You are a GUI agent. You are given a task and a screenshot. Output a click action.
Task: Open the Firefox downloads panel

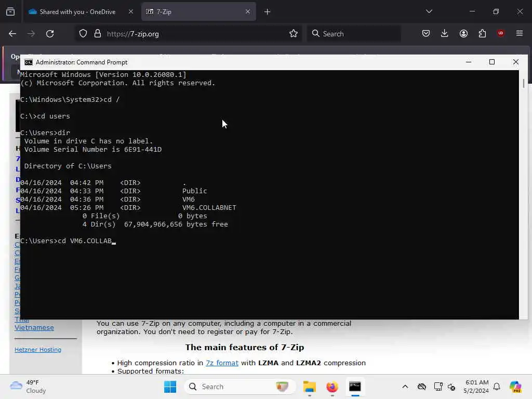coord(445,33)
